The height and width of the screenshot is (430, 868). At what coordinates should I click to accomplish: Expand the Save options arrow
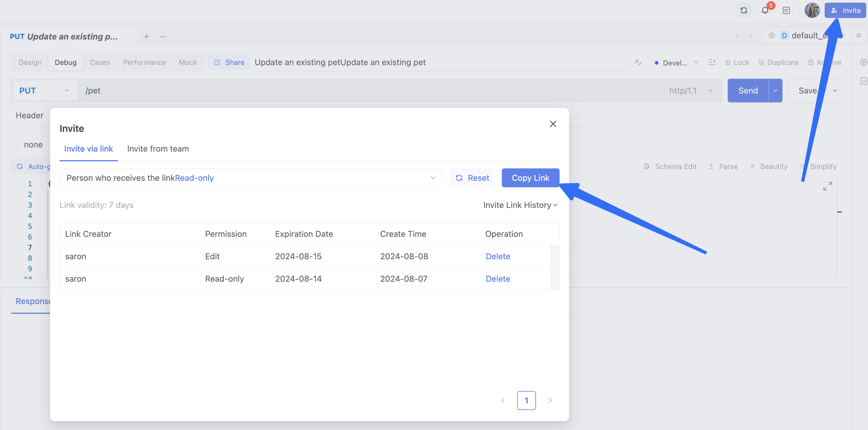point(835,91)
